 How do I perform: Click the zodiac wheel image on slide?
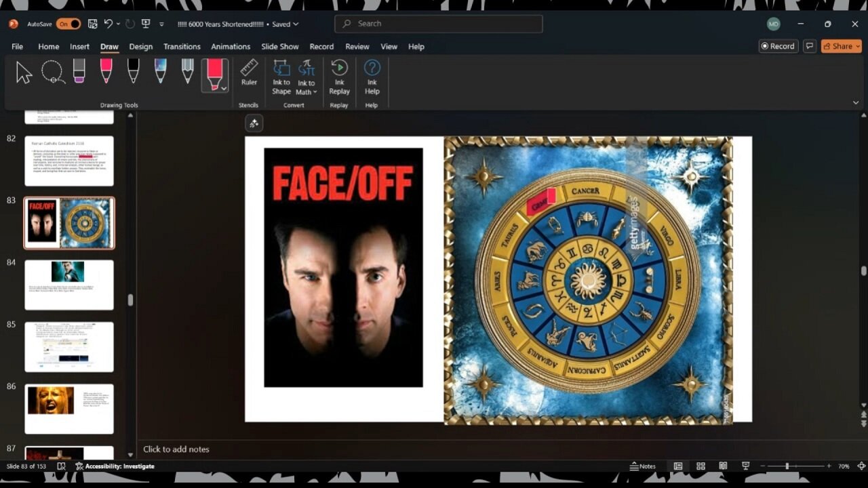[588, 280]
